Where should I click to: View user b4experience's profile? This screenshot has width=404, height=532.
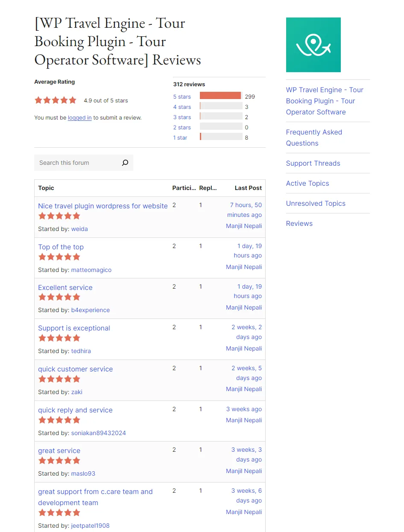[91, 310]
